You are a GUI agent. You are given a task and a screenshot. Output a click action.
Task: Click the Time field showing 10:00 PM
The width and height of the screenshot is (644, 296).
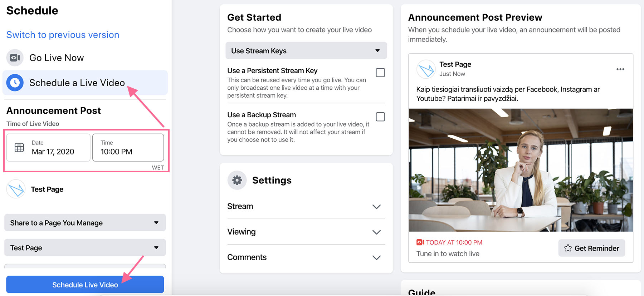point(128,148)
